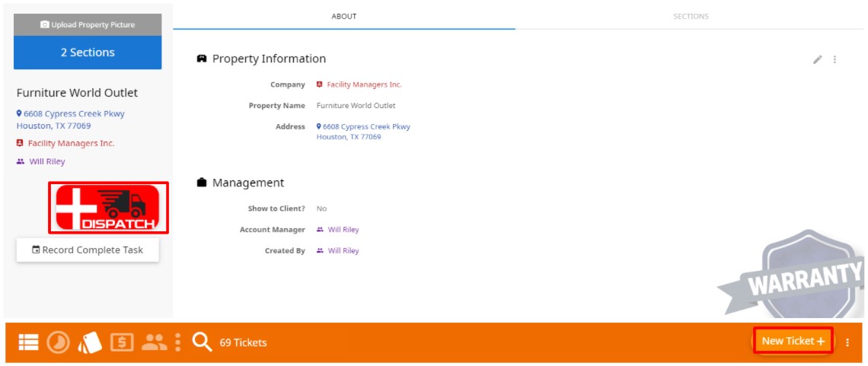
Task: Create a New Ticket
Action: [793, 341]
